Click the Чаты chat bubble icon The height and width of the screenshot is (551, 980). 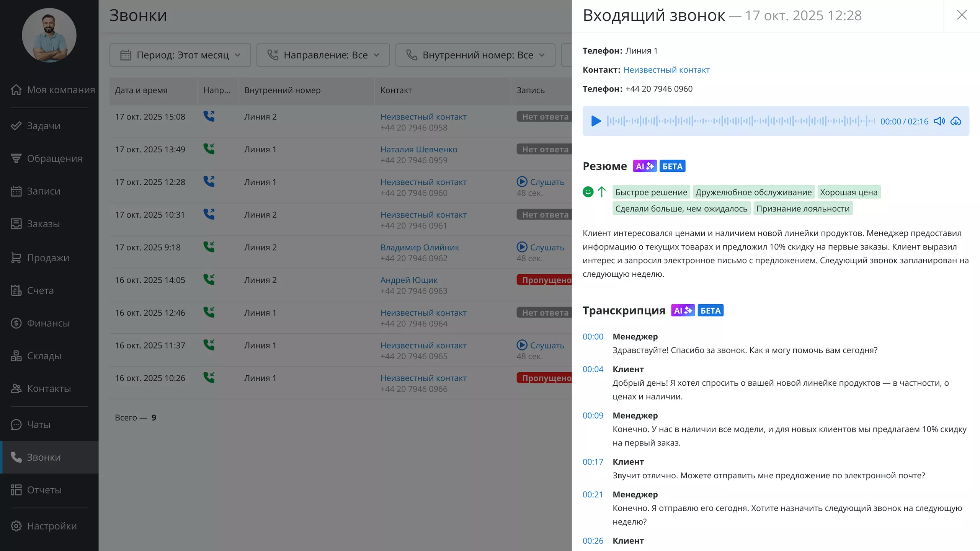[x=16, y=424]
